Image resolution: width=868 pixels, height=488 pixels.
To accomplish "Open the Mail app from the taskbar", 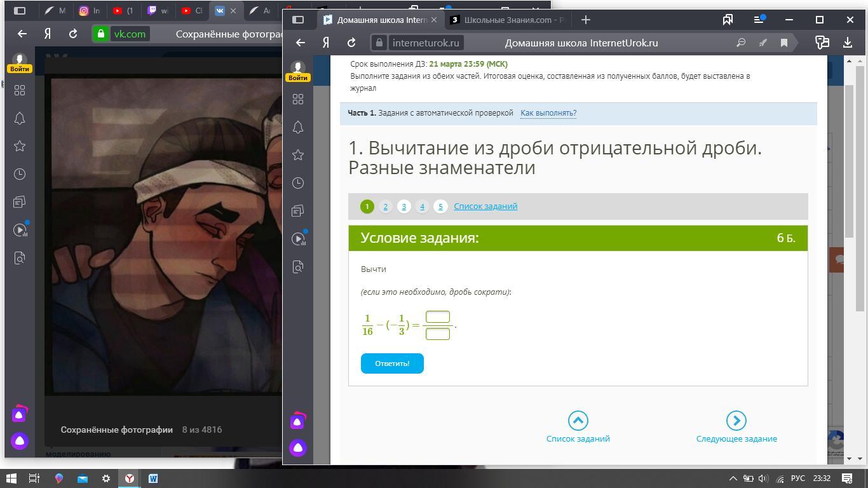I will pos(82,478).
